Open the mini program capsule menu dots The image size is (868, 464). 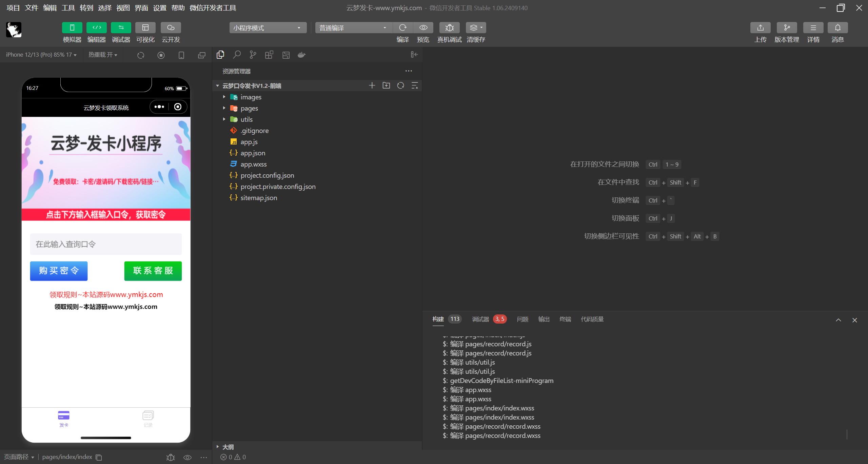[159, 107]
